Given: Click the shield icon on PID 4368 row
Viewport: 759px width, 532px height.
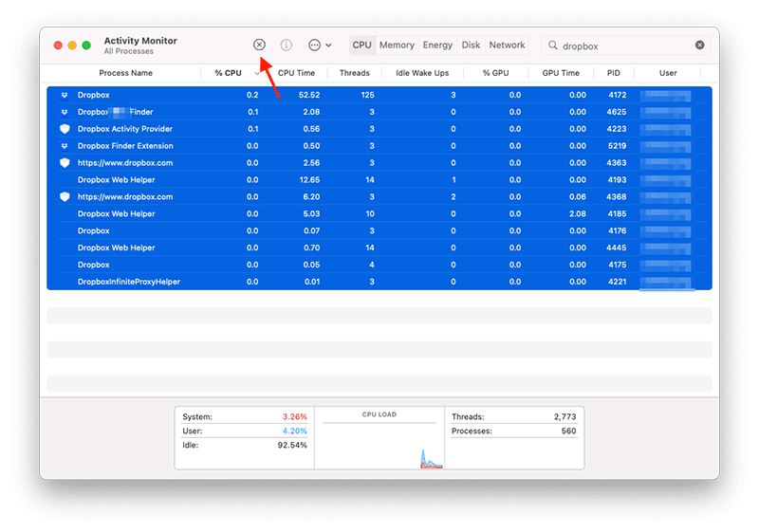Looking at the screenshot, I should (65, 197).
